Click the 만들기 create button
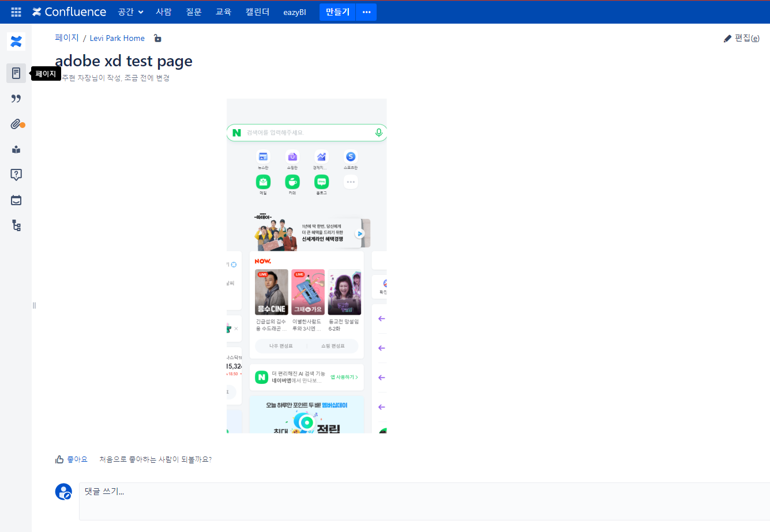 coord(337,12)
